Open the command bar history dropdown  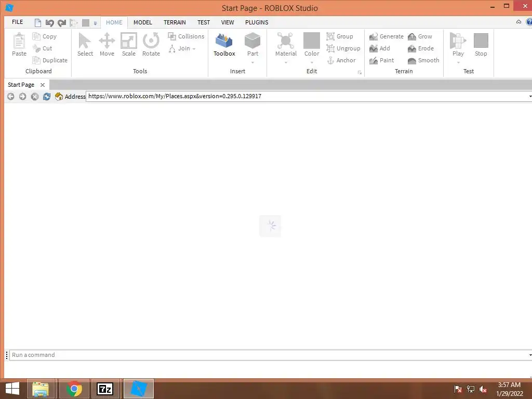(x=530, y=355)
